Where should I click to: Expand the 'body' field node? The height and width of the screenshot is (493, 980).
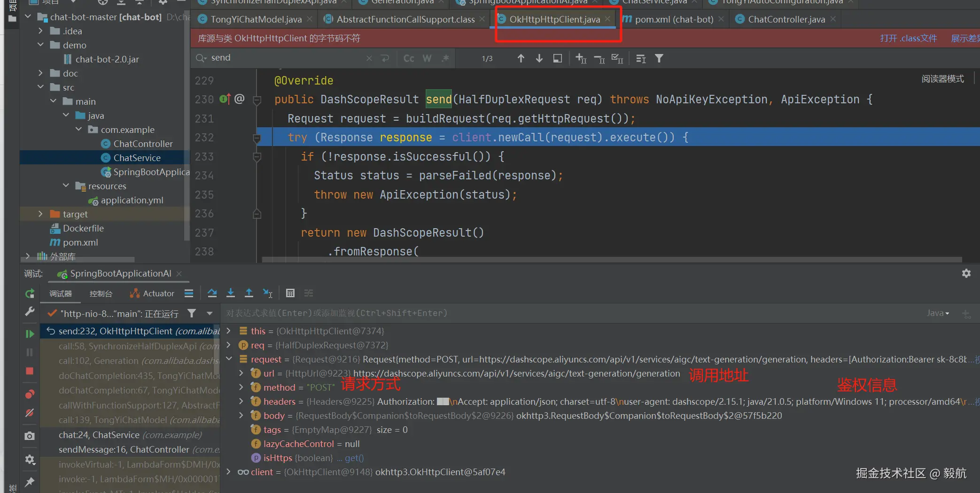pyautogui.click(x=241, y=415)
